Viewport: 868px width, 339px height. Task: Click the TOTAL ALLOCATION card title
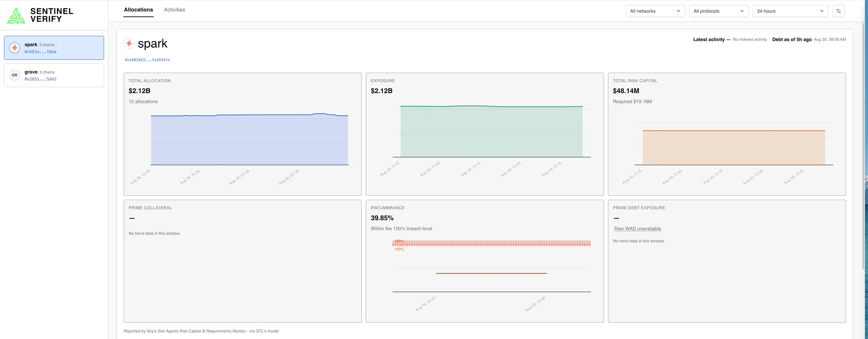click(149, 81)
